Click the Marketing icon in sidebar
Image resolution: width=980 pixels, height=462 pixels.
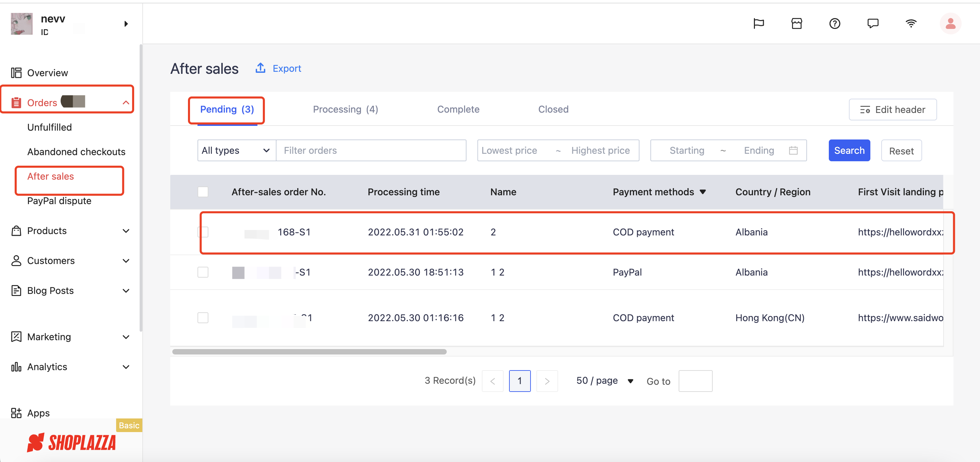pyautogui.click(x=16, y=337)
